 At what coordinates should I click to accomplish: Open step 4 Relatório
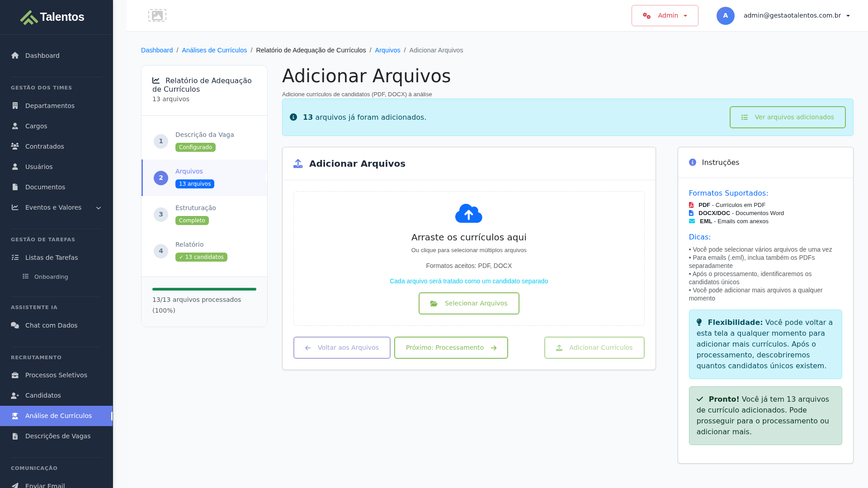(x=189, y=244)
